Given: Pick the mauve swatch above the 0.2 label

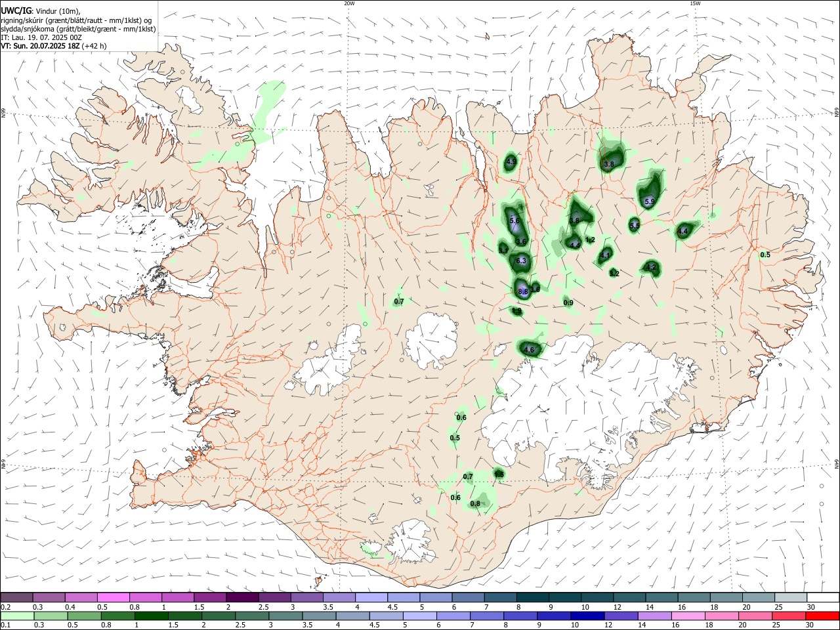Looking at the screenshot, I should point(16,597).
